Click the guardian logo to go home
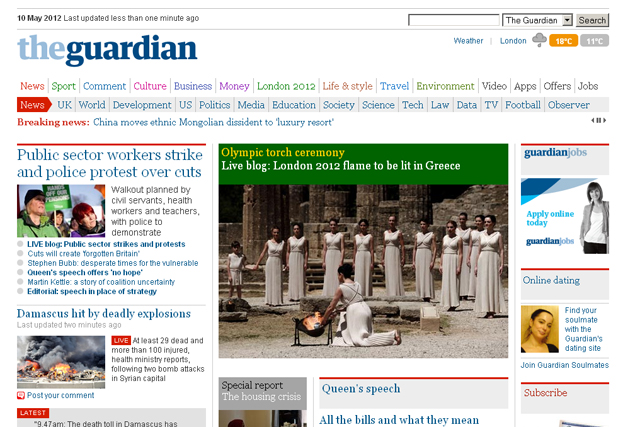 [107, 49]
